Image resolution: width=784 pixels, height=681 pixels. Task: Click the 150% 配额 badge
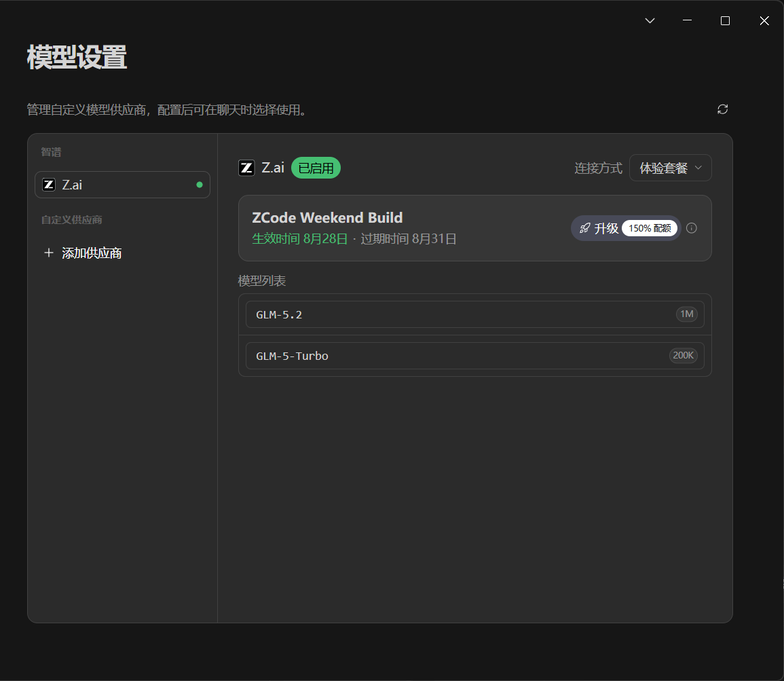pos(650,229)
